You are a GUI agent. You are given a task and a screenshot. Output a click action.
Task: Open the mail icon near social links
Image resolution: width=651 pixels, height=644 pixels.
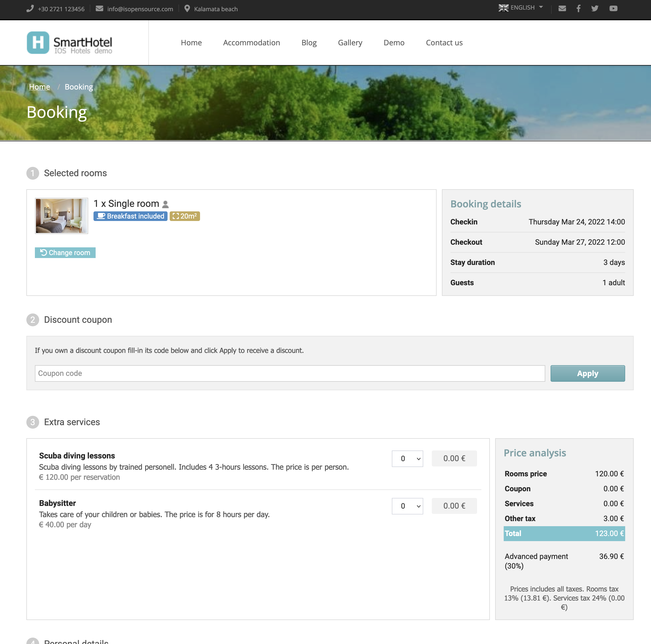tap(562, 9)
